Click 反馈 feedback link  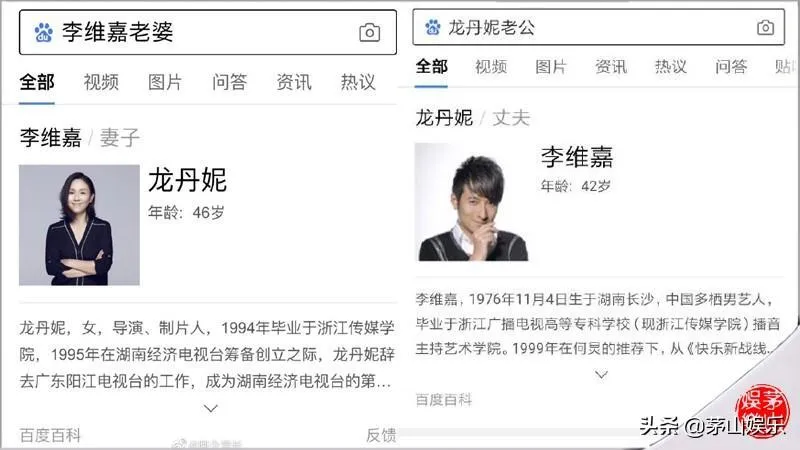[381, 435]
